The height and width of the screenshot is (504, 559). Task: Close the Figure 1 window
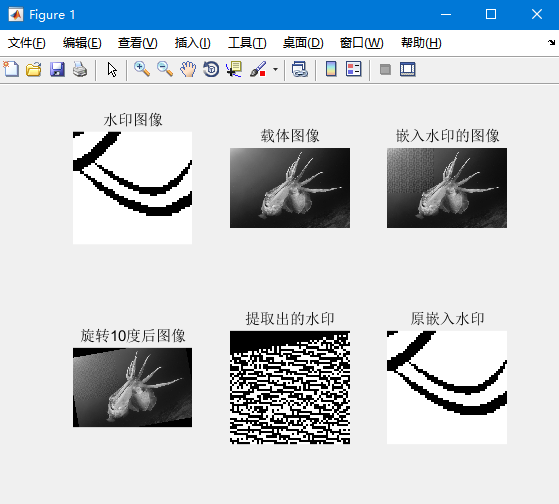click(x=537, y=15)
